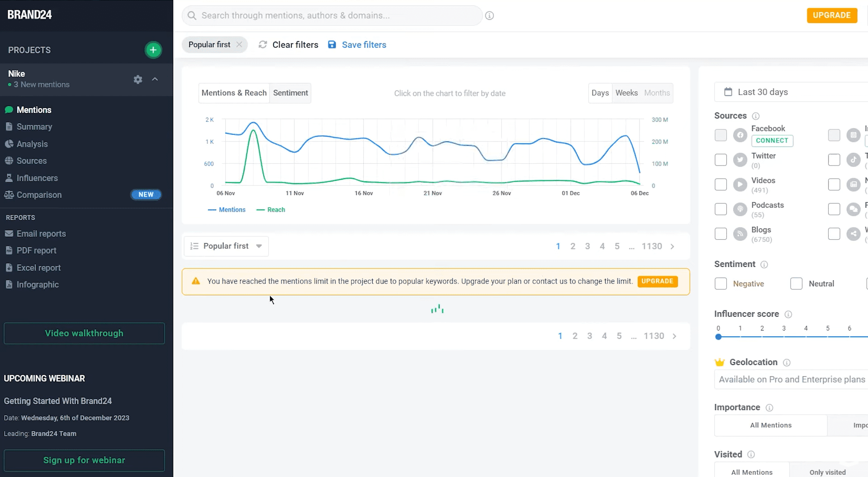Remove the Popular first filter chip
Viewport: 868px width, 477px height.
click(239, 44)
